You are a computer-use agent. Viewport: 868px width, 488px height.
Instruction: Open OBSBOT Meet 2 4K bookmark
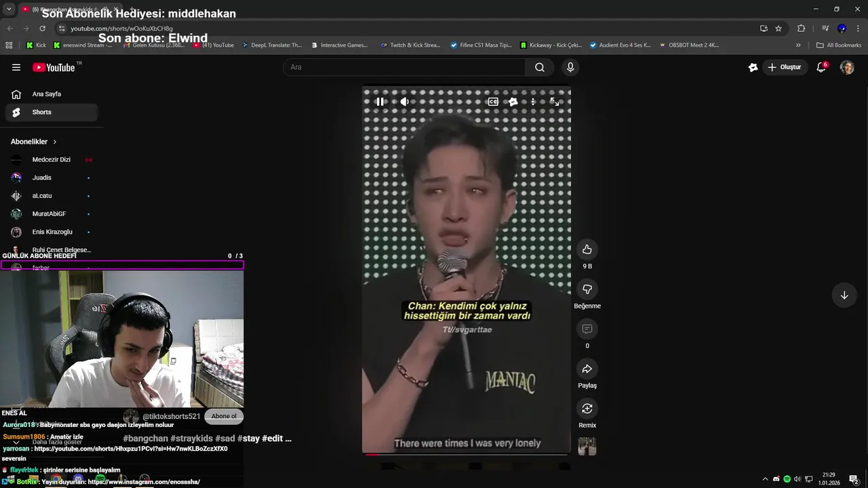pos(689,45)
